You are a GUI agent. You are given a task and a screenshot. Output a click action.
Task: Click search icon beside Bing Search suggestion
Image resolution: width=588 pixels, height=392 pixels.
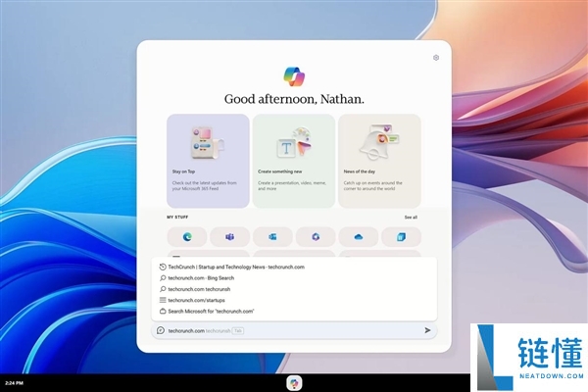pos(163,278)
